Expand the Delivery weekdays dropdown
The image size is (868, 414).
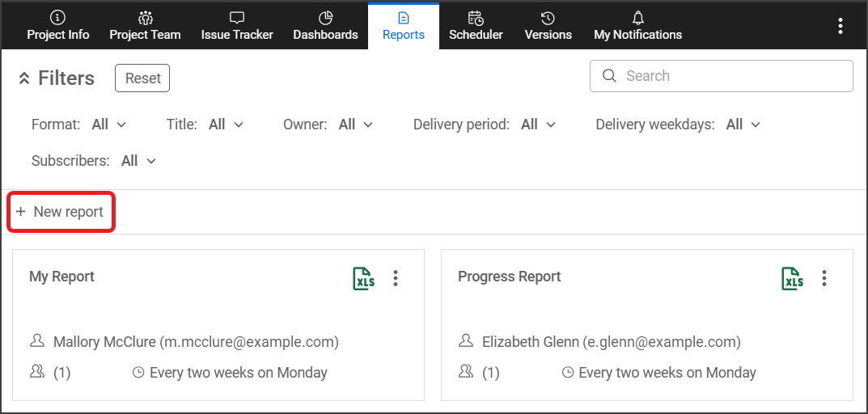tap(743, 125)
